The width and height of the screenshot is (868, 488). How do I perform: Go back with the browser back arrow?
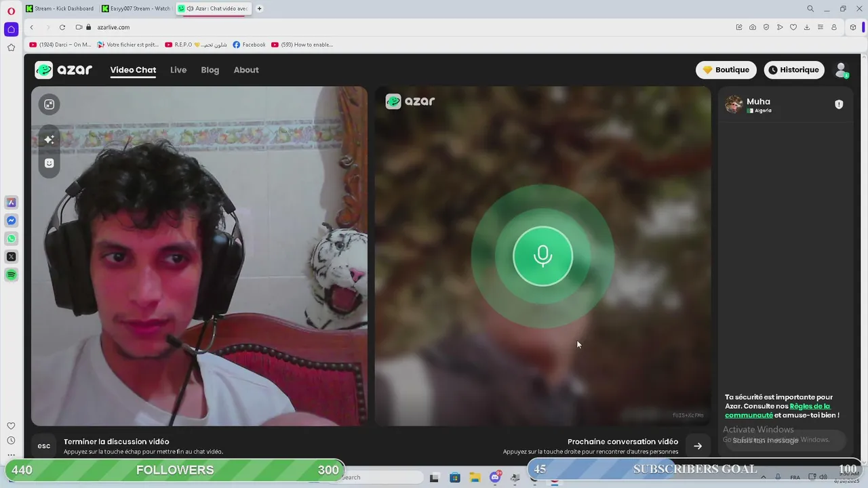tap(31, 27)
